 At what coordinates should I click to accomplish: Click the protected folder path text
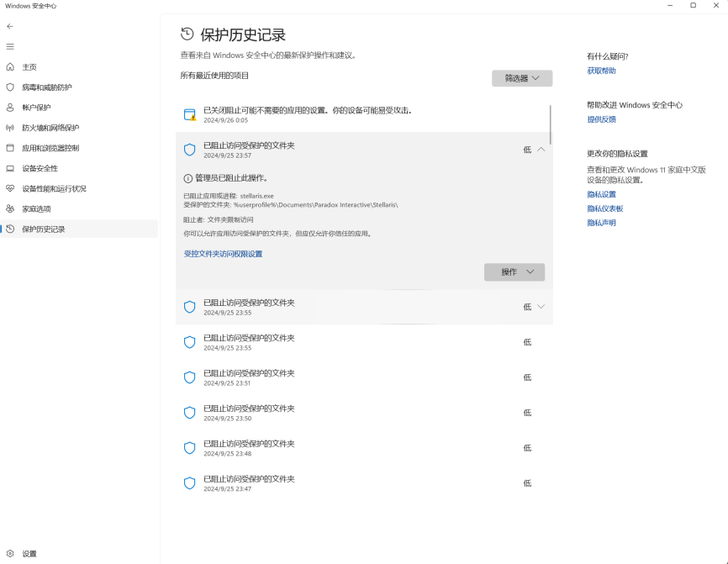click(x=316, y=205)
